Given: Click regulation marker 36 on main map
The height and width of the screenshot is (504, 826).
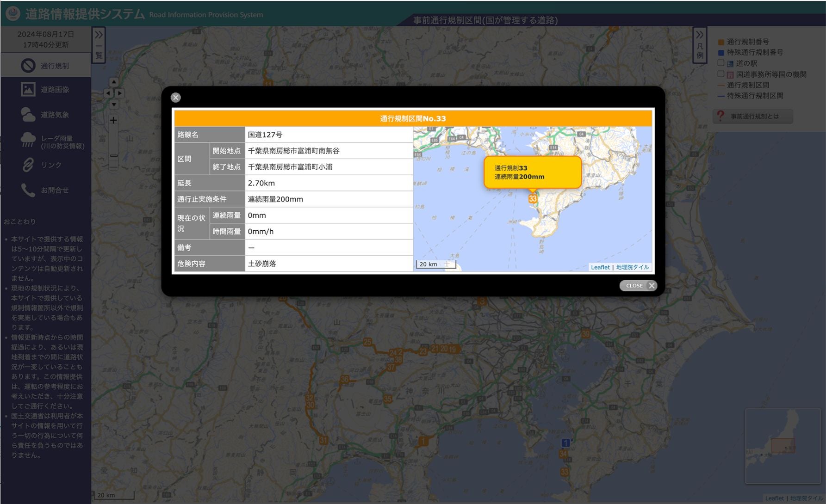Looking at the screenshot, I should (345, 380).
